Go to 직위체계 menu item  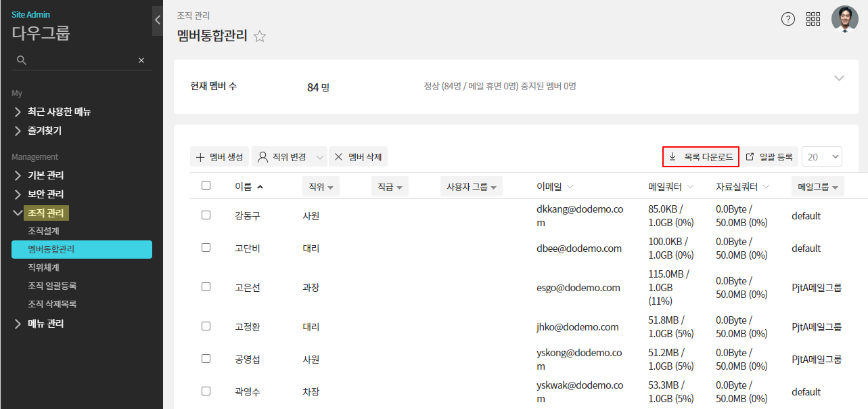click(x=43, y=267)
